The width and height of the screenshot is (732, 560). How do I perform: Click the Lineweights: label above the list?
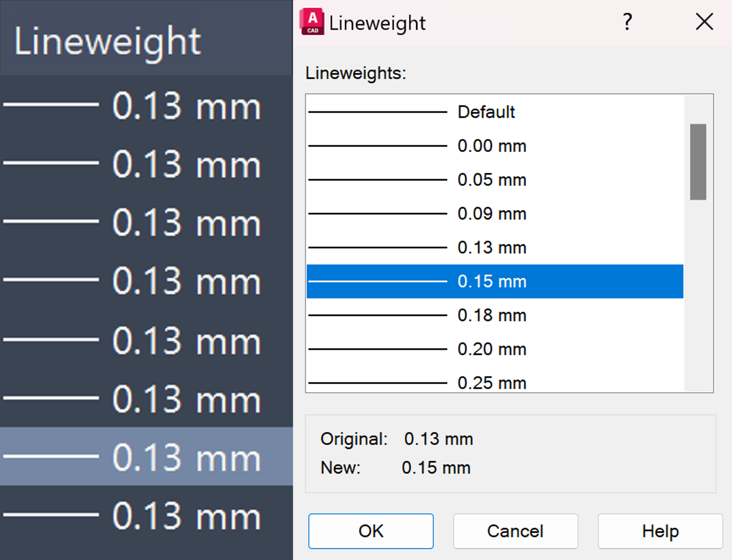coord(356,73)
